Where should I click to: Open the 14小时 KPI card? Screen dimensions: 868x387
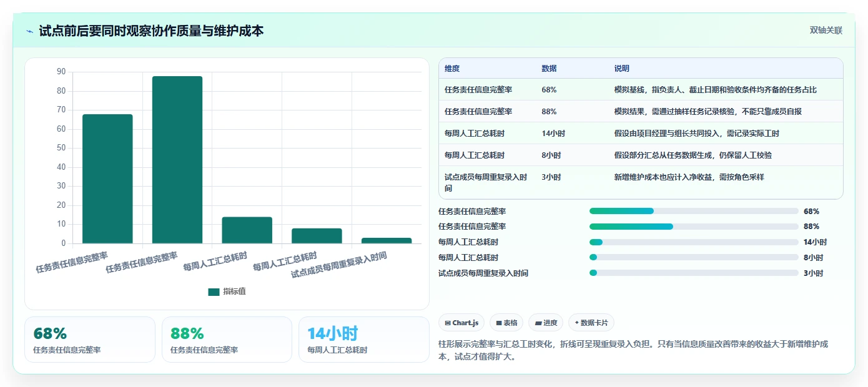point(364,340)
